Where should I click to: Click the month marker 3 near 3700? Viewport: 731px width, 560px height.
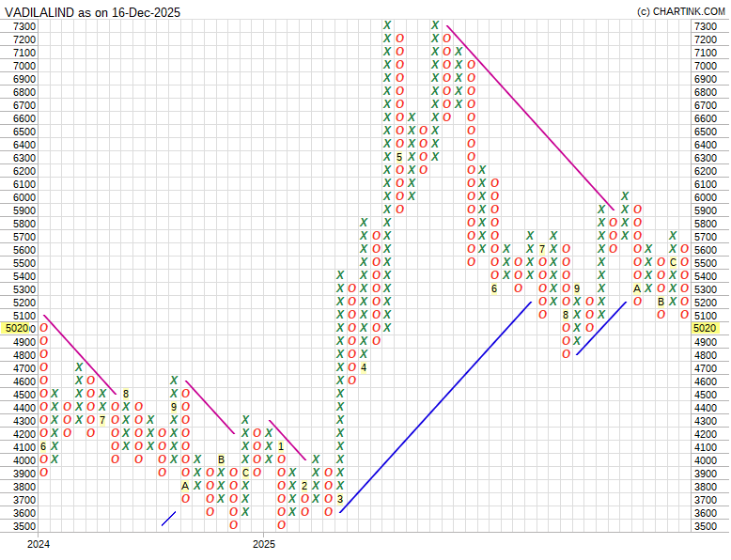[340, 499]
